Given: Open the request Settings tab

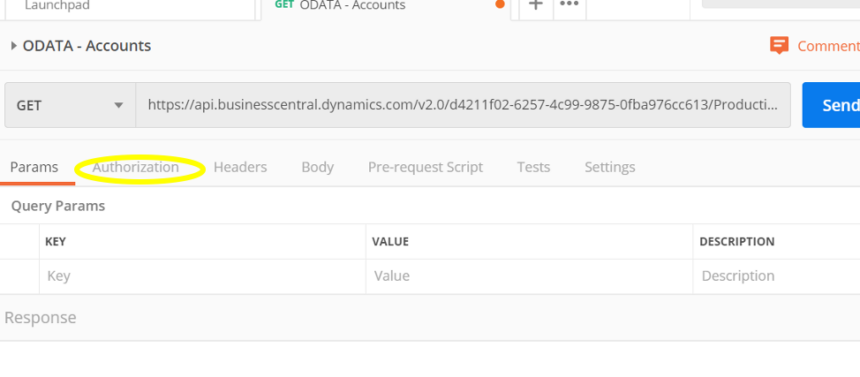Looking at the screenshot, I should point(610,167).
